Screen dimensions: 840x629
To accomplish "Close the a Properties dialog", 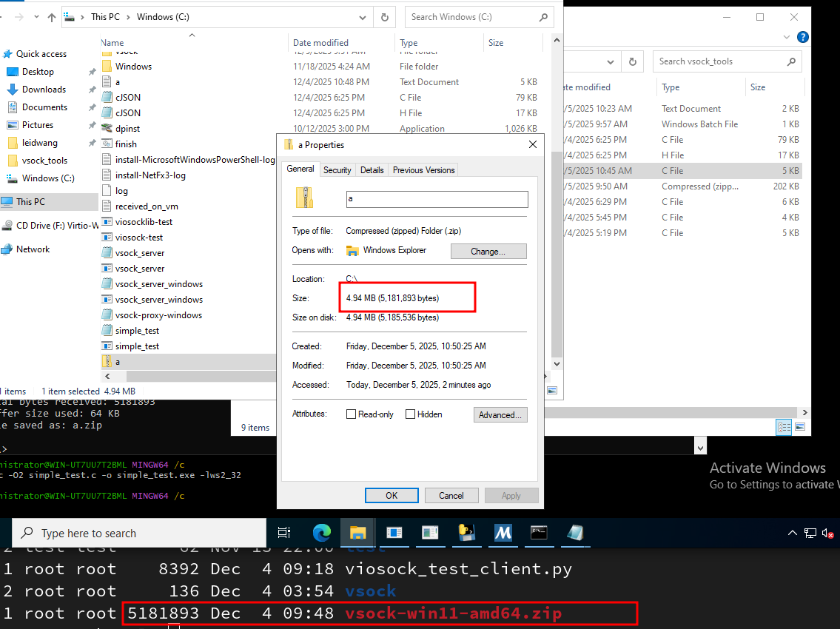I will coord(533,144).
